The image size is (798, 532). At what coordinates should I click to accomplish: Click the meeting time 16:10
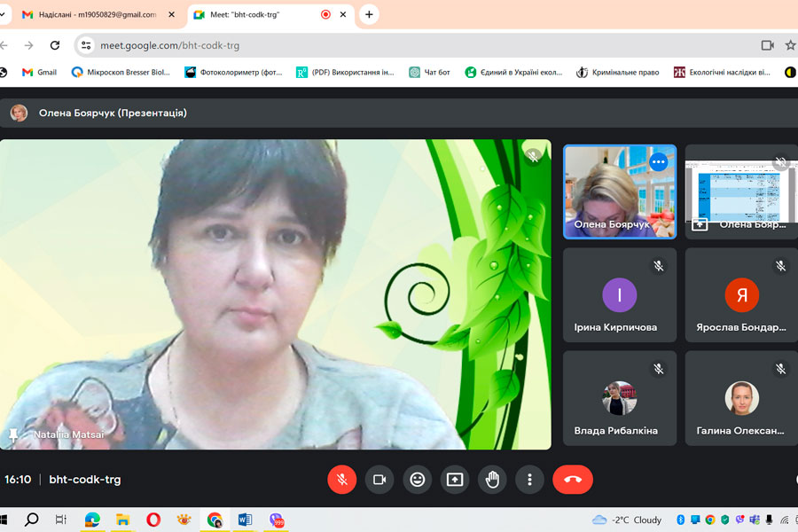point(18,480)
